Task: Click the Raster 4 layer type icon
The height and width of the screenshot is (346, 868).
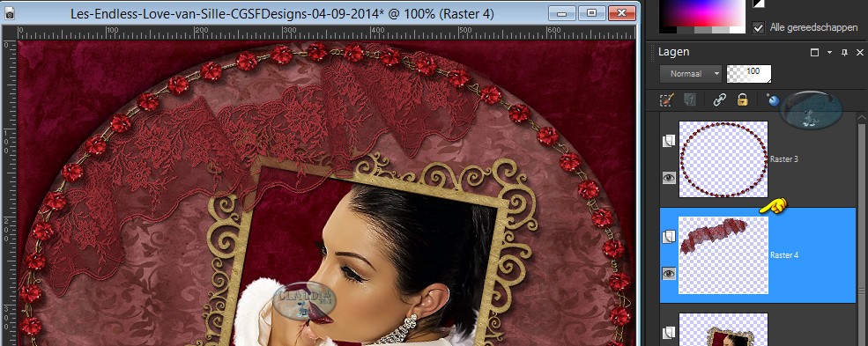Action: tap(669, 237)
